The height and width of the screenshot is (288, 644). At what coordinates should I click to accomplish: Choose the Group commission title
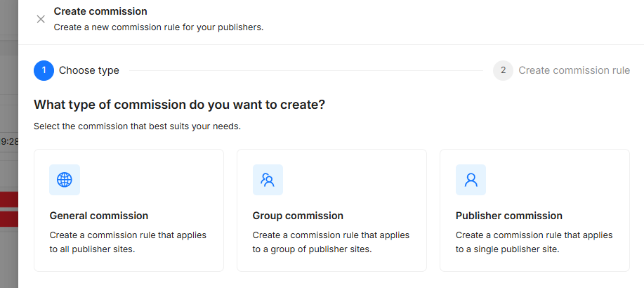[x=298, y=216]
